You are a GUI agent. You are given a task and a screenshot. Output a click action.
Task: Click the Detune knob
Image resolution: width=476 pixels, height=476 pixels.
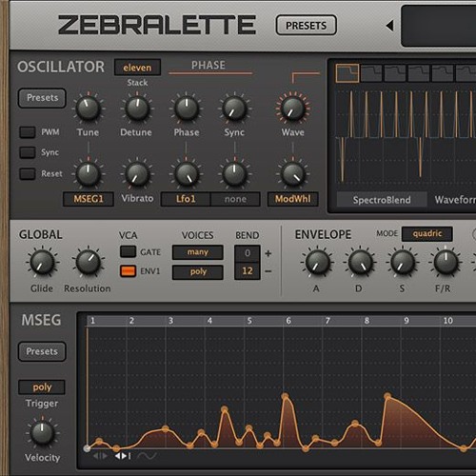(137, 108)
